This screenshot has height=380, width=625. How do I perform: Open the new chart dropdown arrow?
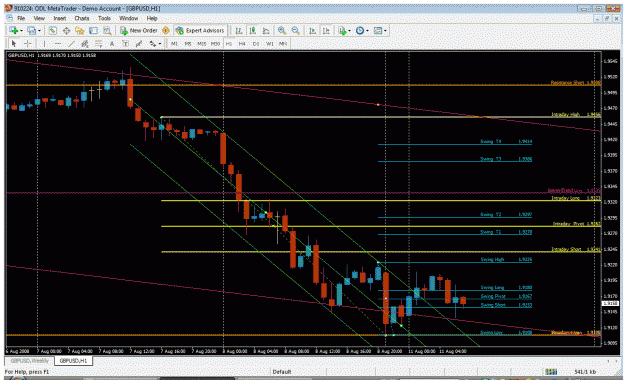(21, 31)
